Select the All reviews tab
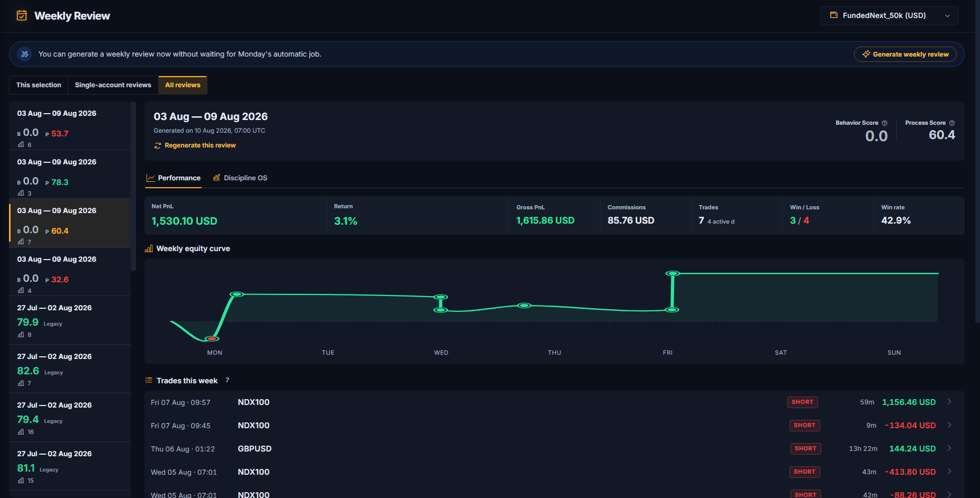Image resolution: width=980 pixels, height=498 pixels. [x=183, y=85]
